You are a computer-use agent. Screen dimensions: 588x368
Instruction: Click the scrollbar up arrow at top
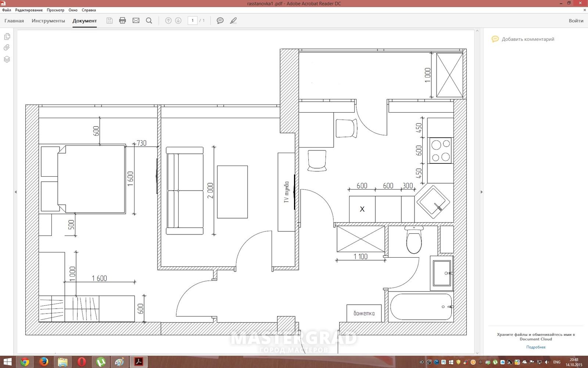coord(477,31)
